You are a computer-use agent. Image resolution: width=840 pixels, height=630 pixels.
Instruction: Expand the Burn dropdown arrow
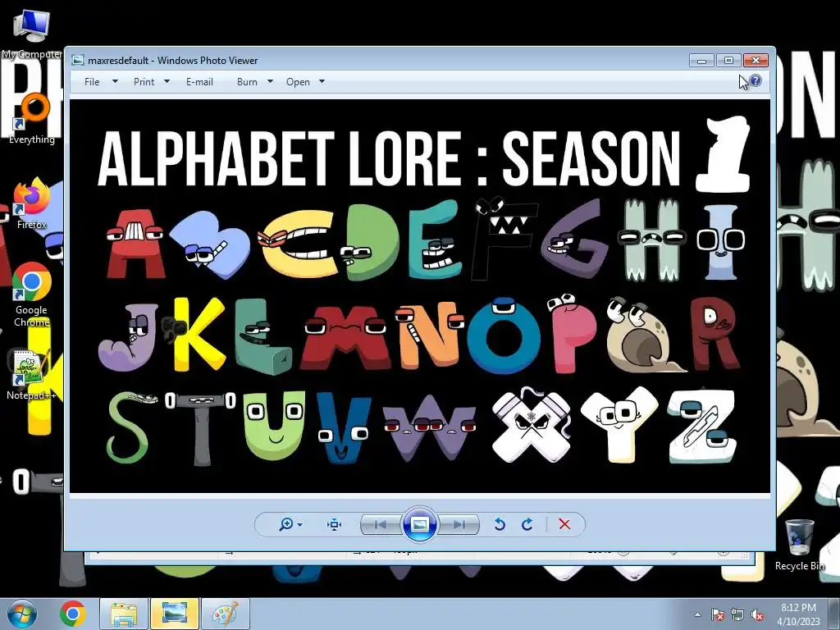(x=270, y=81)
